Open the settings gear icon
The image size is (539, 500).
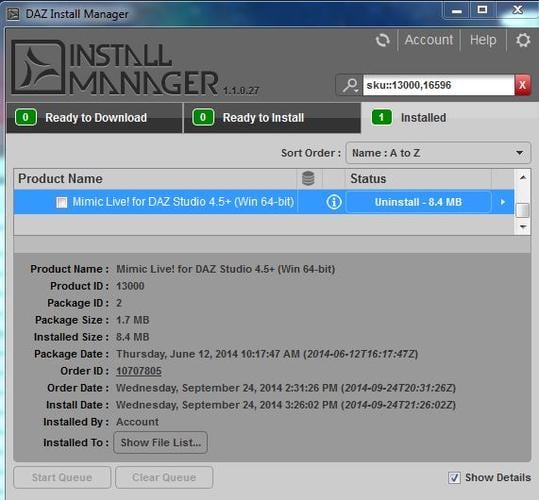point(523,40)
